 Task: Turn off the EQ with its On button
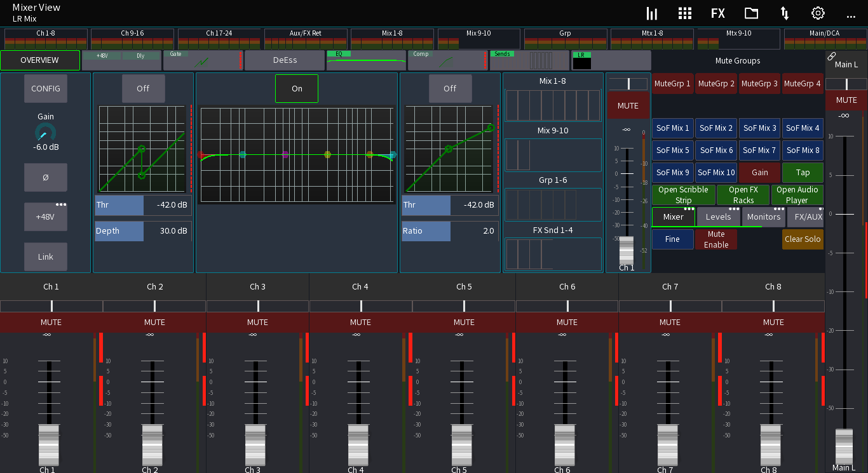[296, 88]
